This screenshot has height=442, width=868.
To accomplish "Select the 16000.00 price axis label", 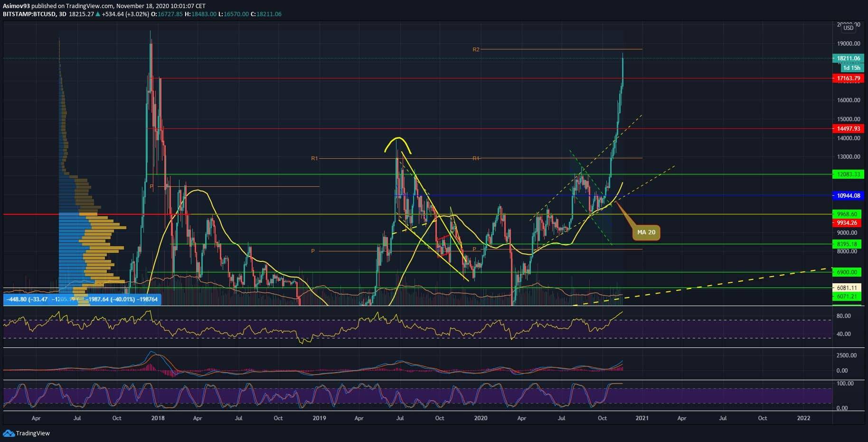I will 848,100.
